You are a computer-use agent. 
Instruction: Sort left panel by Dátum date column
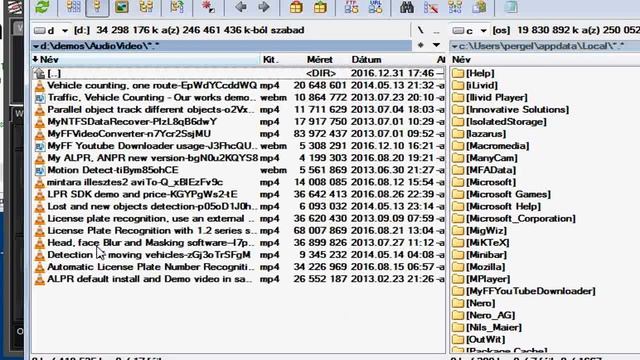(x=366, y=60)
